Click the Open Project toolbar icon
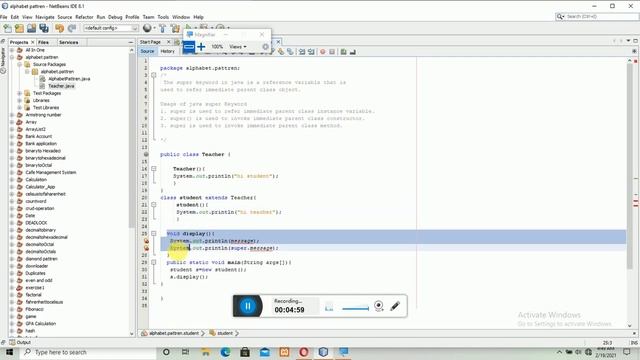The image size is (640, 360). (31, 28)
